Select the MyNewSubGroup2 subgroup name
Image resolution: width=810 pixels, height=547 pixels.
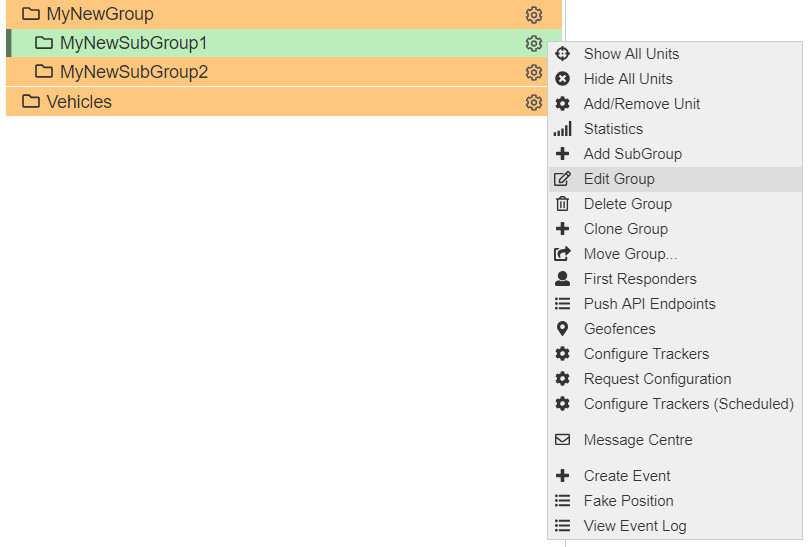(x=134, y=72)
